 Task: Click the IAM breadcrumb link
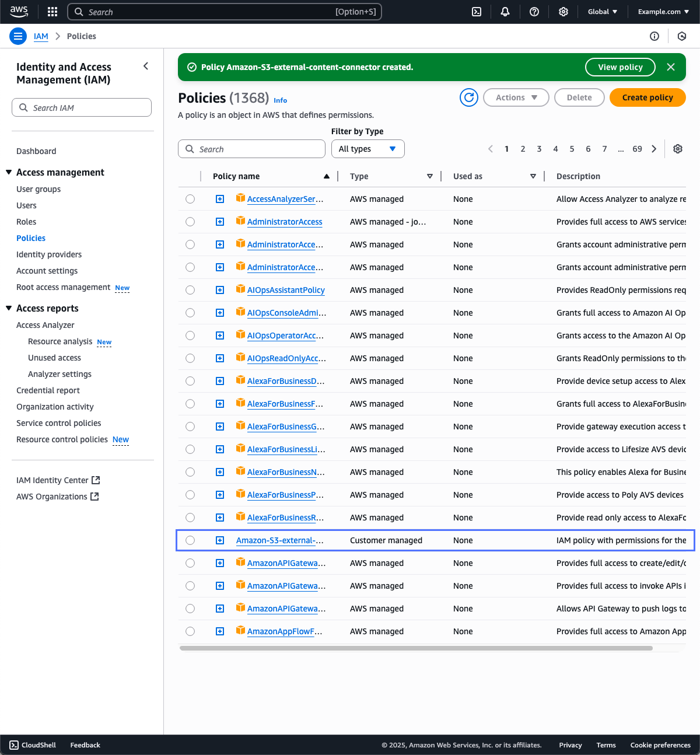(41, 36)
